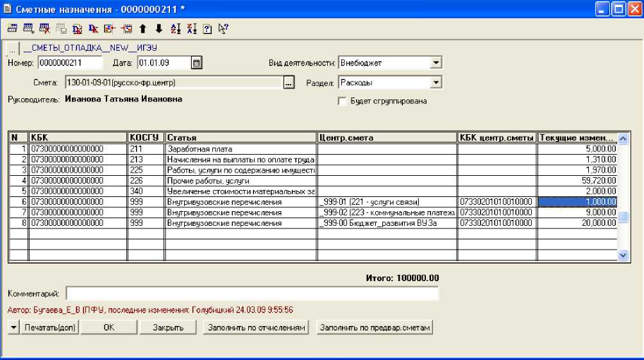
Task: Open the help question-mark page icon
Action: 207,28
